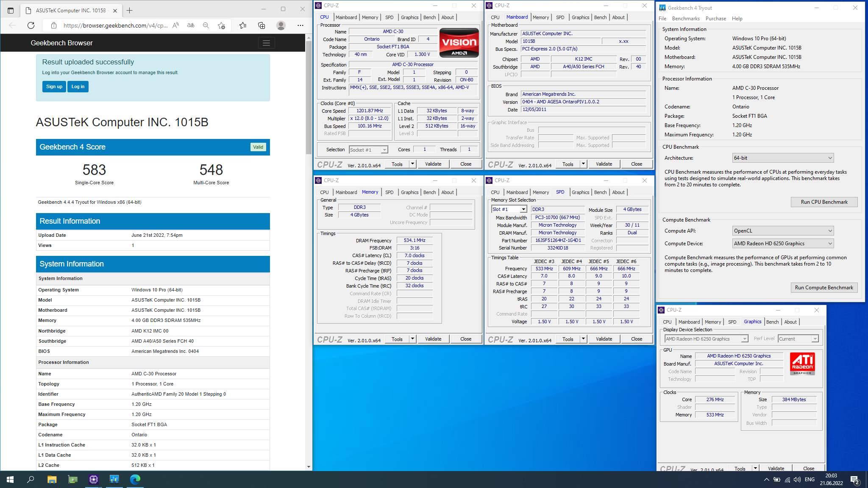The width and height of the screenshot is (868, 488).
Task: Switch to Geekbench taskbar icon
Action: 114,479
